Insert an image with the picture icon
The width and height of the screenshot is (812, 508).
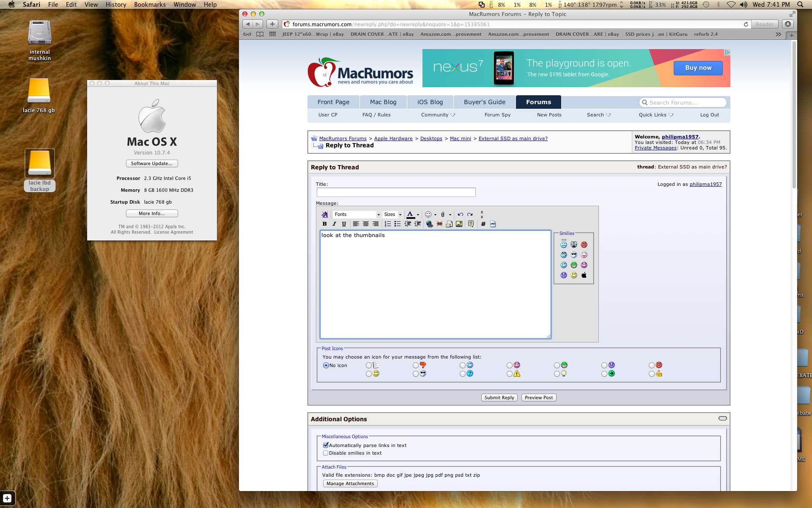point(459,224)
